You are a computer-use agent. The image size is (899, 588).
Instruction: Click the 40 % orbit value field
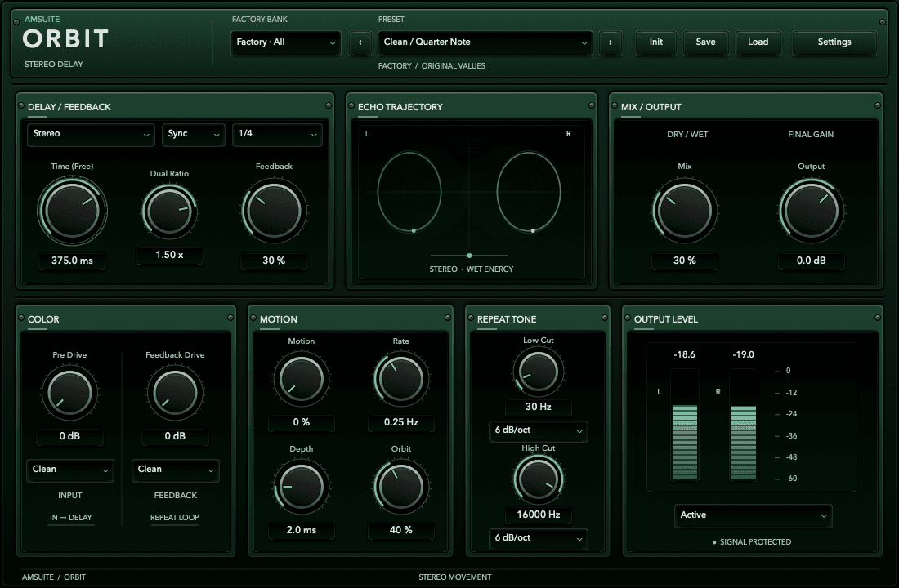click(400, 530)
